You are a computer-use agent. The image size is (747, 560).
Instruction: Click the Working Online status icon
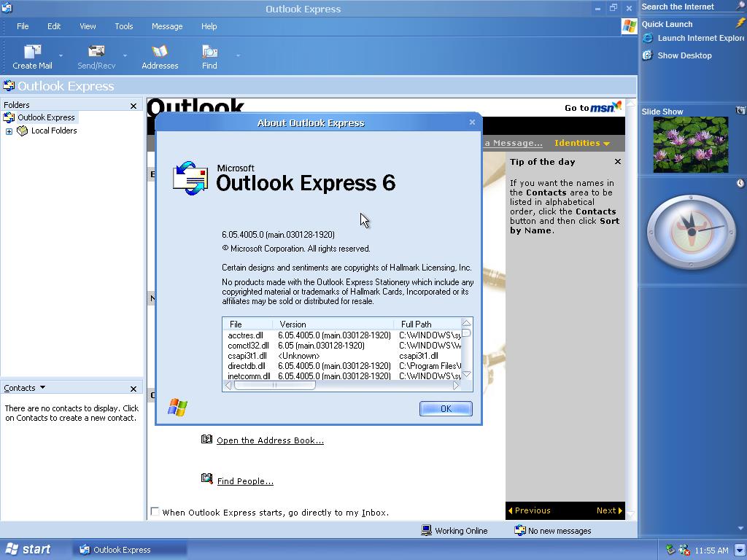pos(426,530)
